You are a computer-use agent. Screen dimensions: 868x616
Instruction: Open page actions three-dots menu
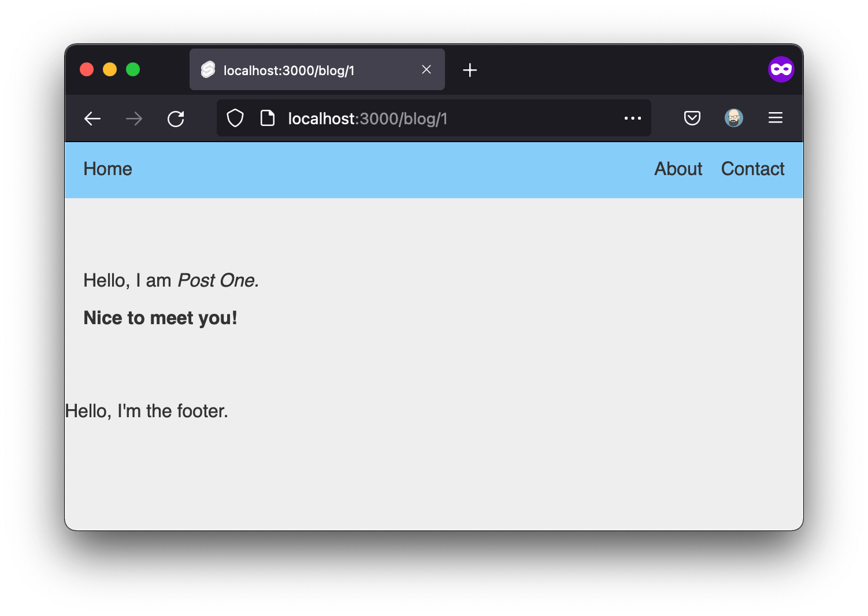pyautogui.click(x=633, y=118)
